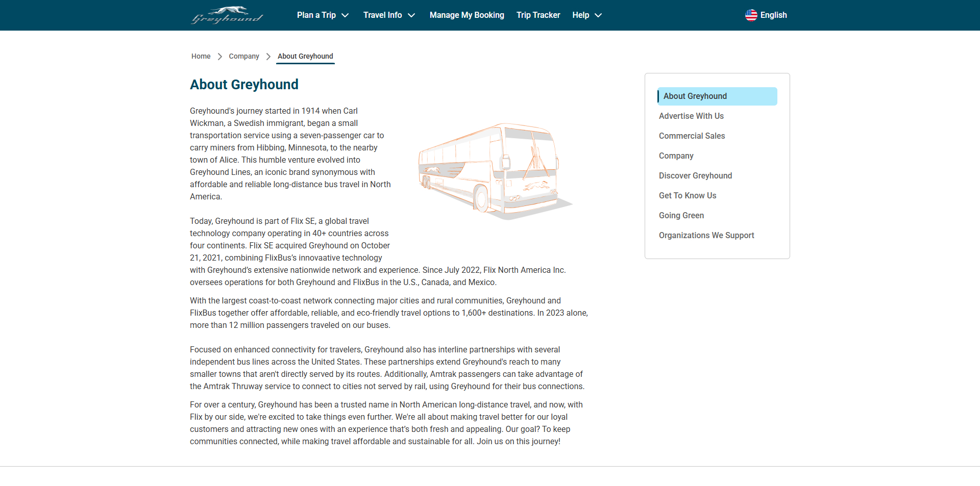Image resolution: width=980 pixels, height=486 pixels.
Task: Expand the Travel Info menu chevron
Action: coord(411,15)
